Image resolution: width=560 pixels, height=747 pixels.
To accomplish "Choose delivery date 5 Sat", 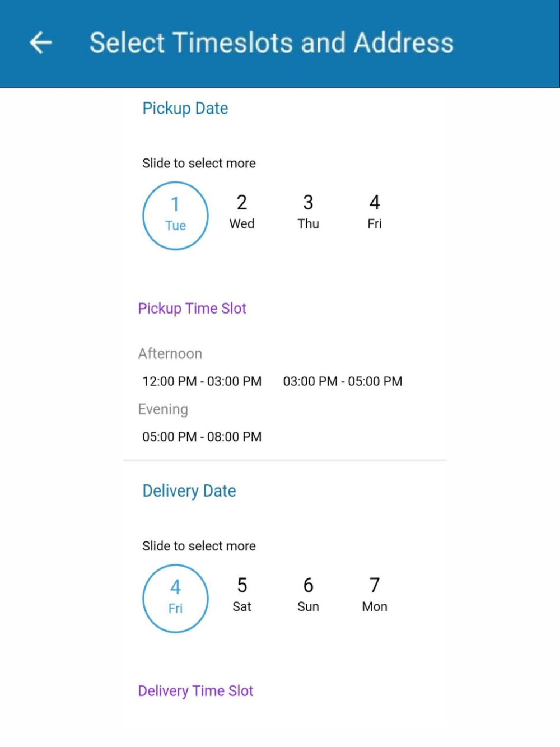I will click(242, 595).
